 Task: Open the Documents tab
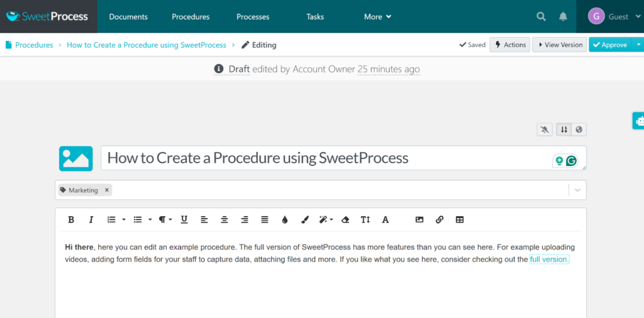(x=128, y=17)
